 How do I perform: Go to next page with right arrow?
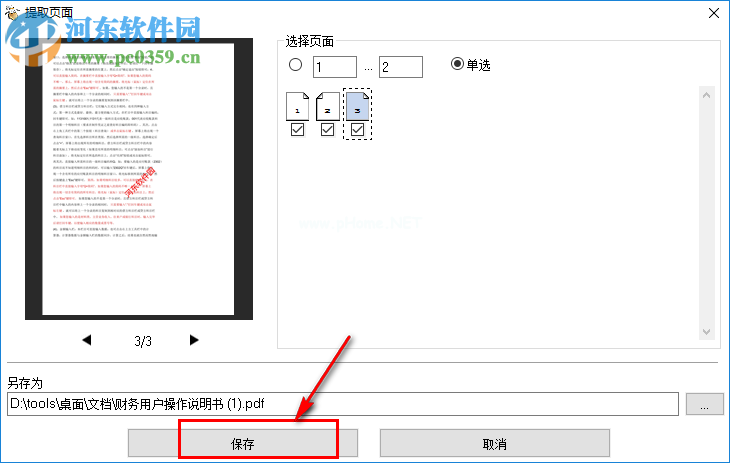[194, 340]
